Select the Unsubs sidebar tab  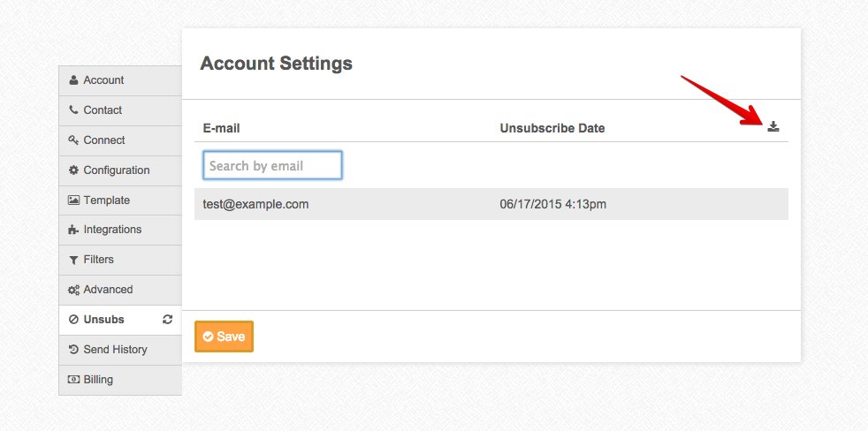pyautogui.click(x=103, y=320)
